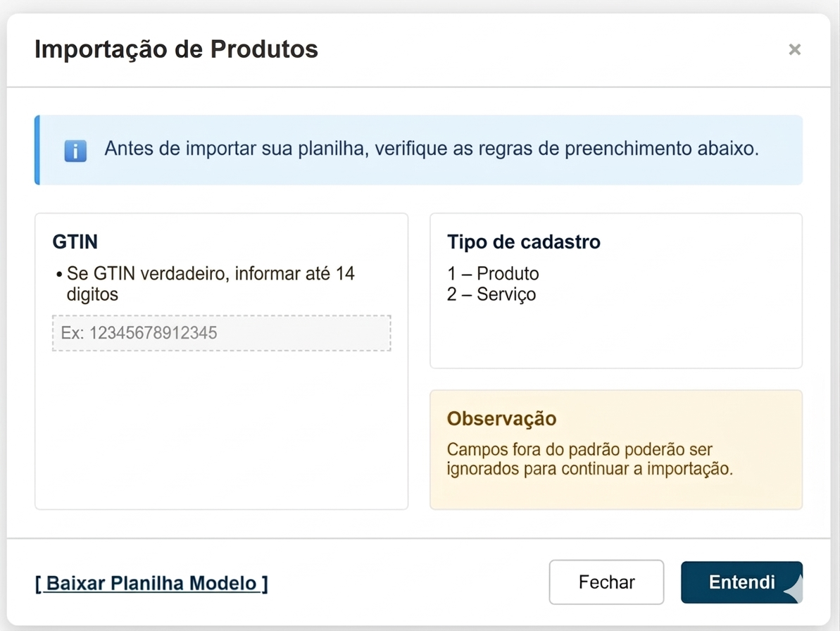Screen dimensions: 840x631
Task: Click the dialog title Importação de Produtos
Action: click(176, 49)
